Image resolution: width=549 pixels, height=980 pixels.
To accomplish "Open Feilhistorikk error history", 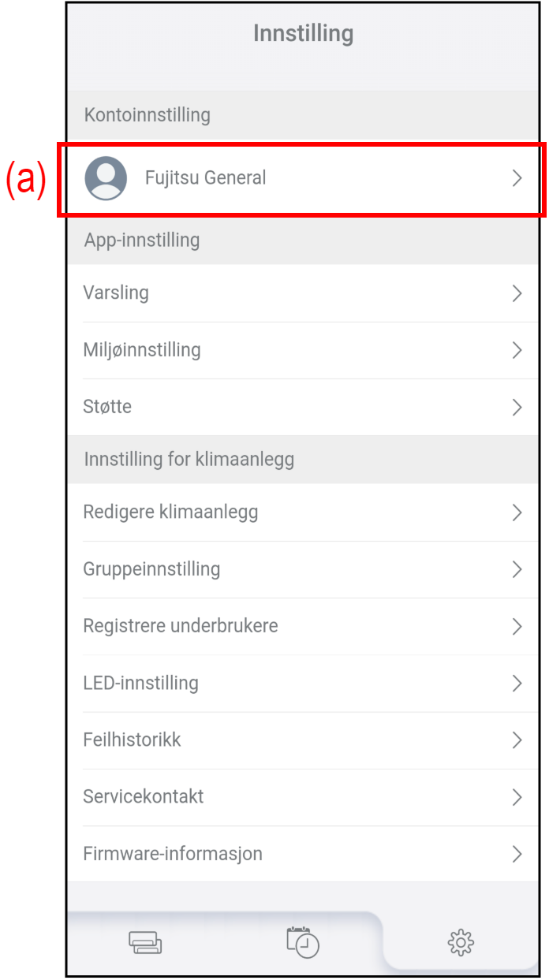I will click(x=132, y=740).
